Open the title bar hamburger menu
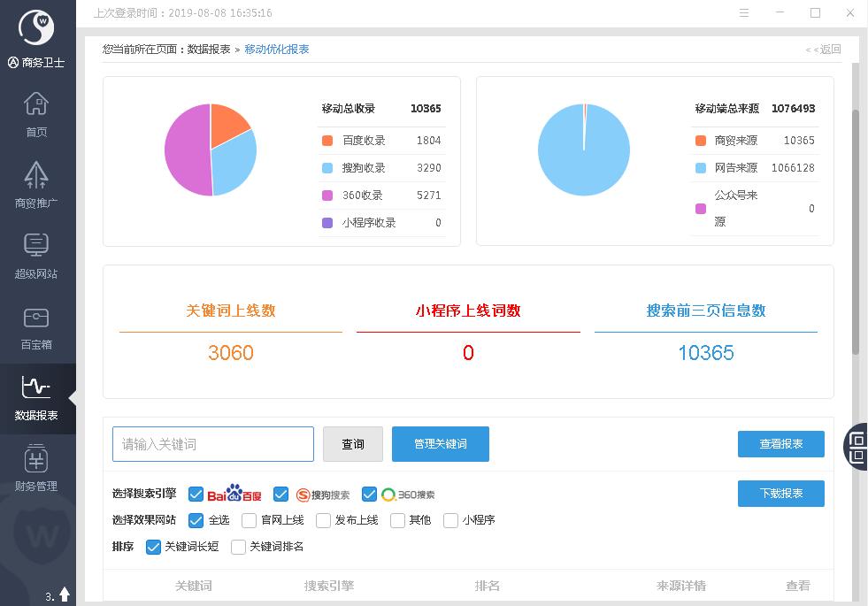This screenshot has height=606, width=868. [744, 13]
